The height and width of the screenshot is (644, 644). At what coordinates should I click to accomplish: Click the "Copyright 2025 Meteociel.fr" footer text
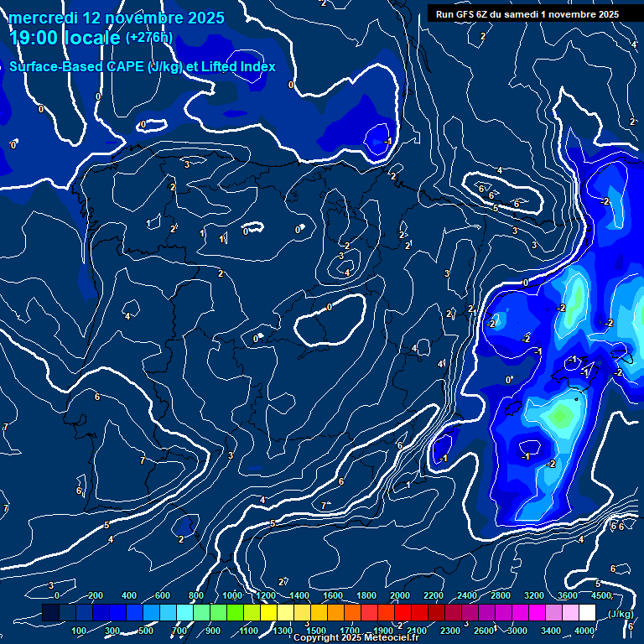[356, 637]
